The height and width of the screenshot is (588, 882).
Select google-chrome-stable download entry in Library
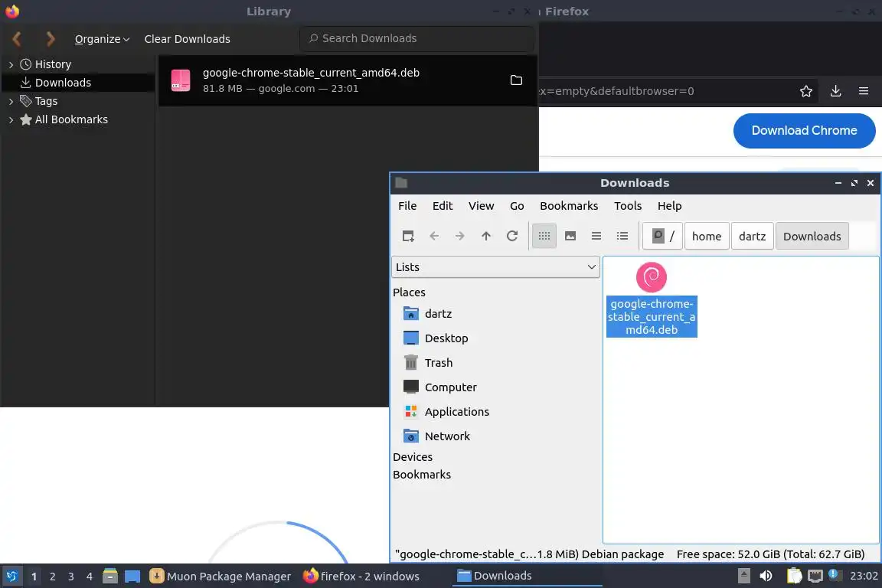click(348, 80)
